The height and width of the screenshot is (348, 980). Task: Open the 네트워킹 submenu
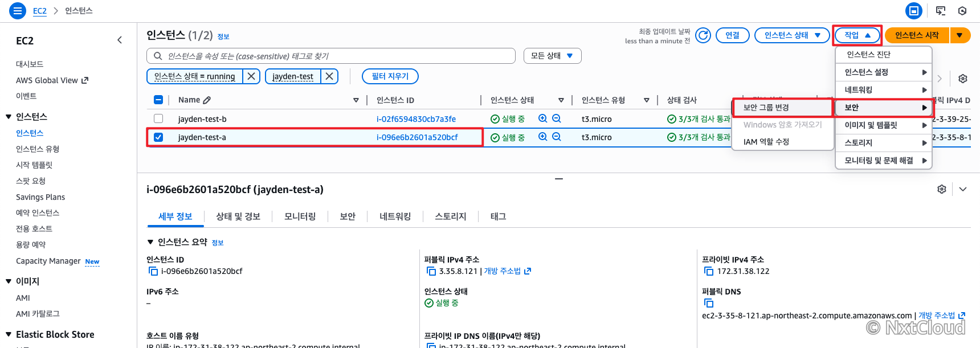[x=884, y=90]
